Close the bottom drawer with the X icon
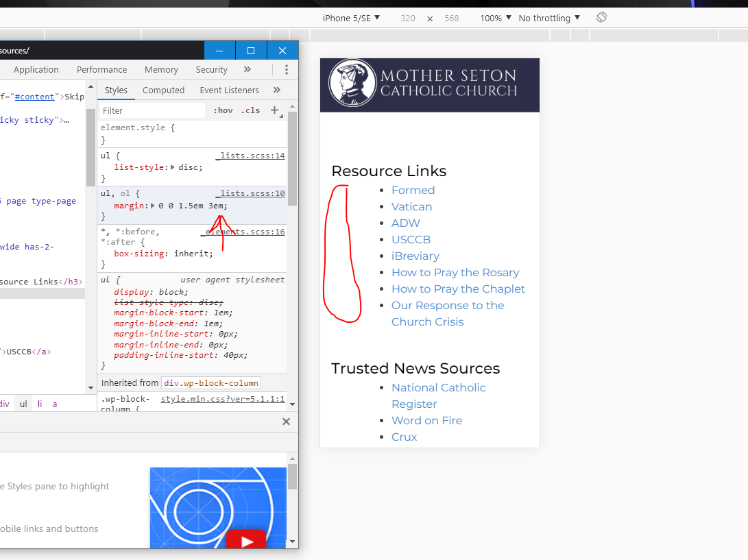Image resolution: width=748 pixels, height=560 pixels. point(287,422)
